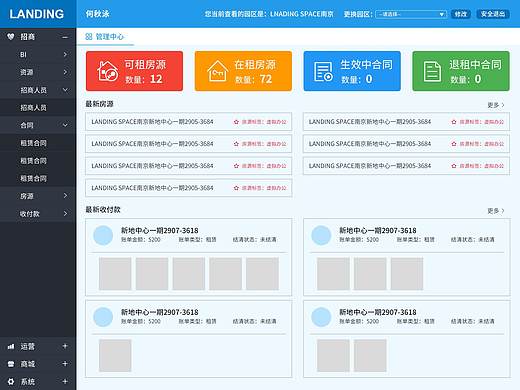Click avatar circle of bottom-left payment card
The image size is (520, 390).
point(103,317)
